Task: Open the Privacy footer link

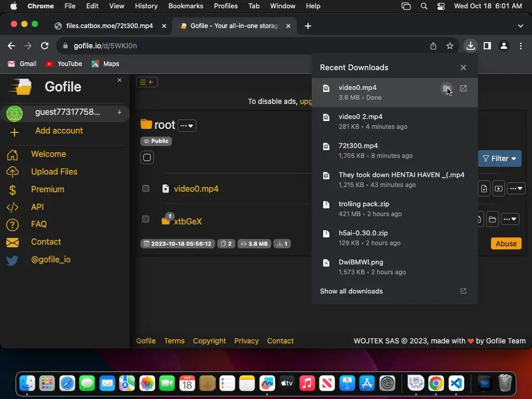Action: click(x=246, y=341)
